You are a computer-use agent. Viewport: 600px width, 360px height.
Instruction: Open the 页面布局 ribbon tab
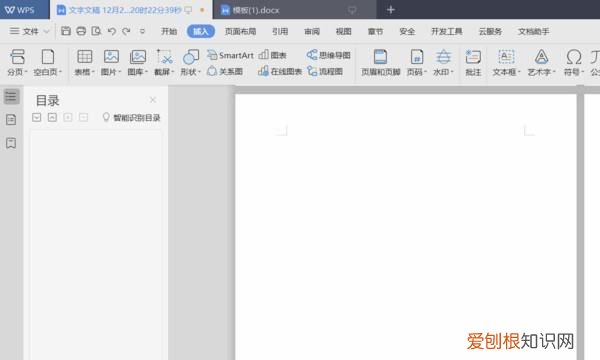(240, 31)
